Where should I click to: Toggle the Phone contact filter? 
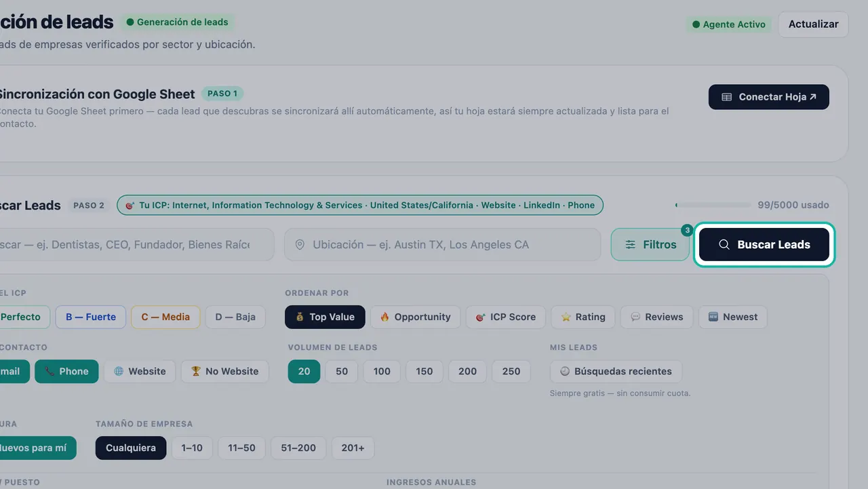(x=66, y=371)
